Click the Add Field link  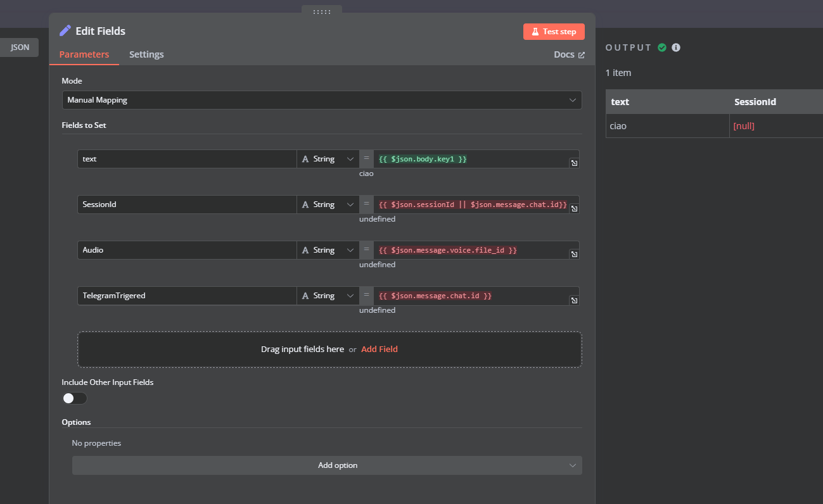pyautogui.click(x=379, y=349)
